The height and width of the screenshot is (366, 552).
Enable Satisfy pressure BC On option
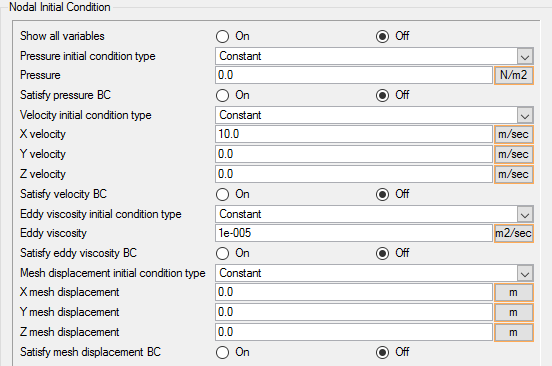[x=222, y=95]
